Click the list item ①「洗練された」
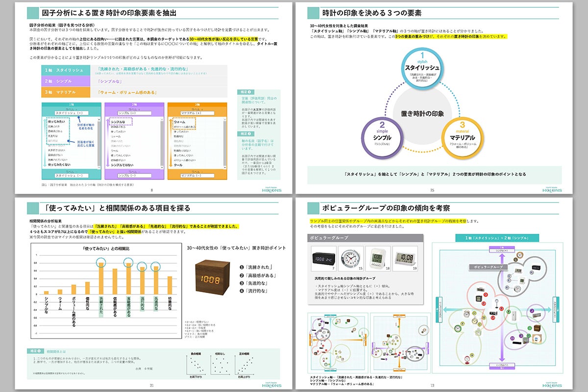The image size is (588, 392). click(256, 268)
